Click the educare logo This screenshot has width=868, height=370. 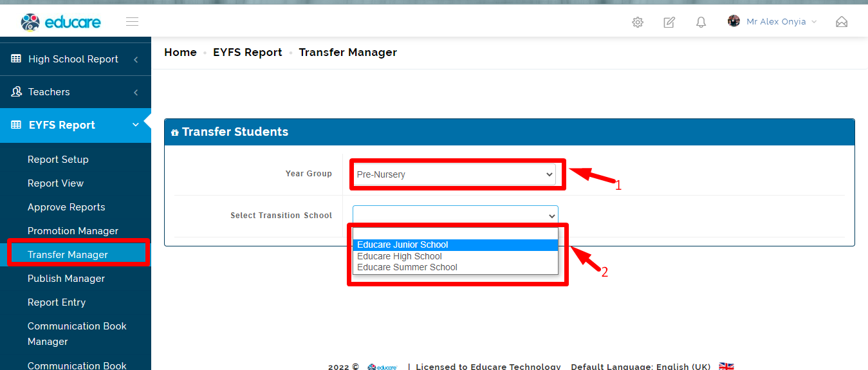(60, 23)
